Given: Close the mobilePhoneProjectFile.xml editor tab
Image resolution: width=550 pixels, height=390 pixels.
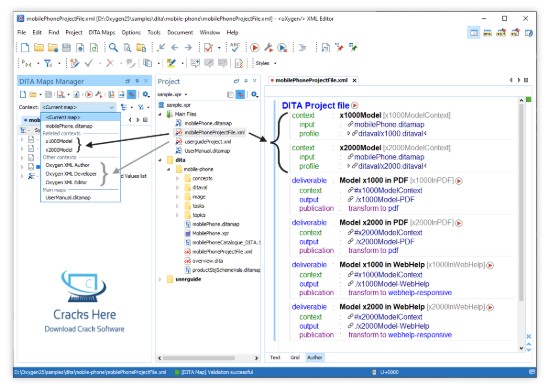Looking at the screenshot, I should [x=355, y=80].
